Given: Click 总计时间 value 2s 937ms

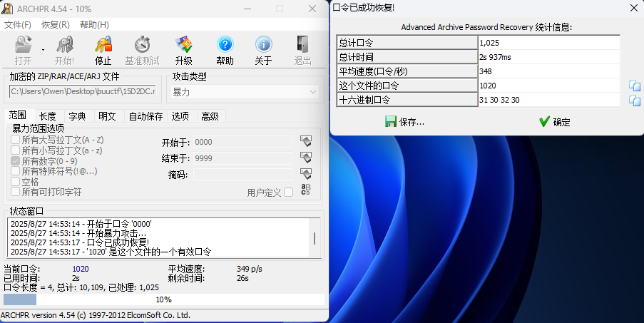Looking at the screenshot, I should tap(549, 57).
